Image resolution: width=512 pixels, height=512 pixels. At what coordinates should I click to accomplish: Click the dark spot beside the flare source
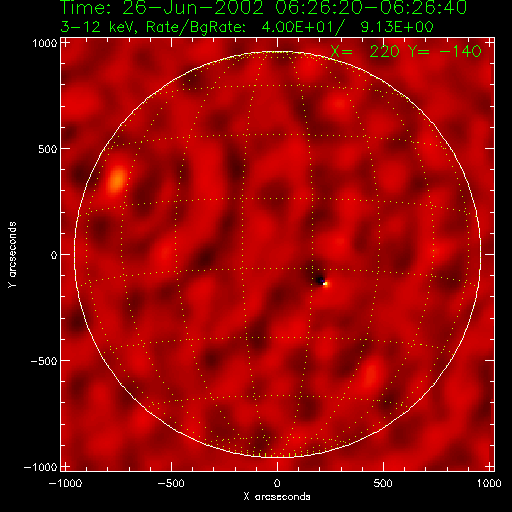pyautogui.click(x=320, y=280)
